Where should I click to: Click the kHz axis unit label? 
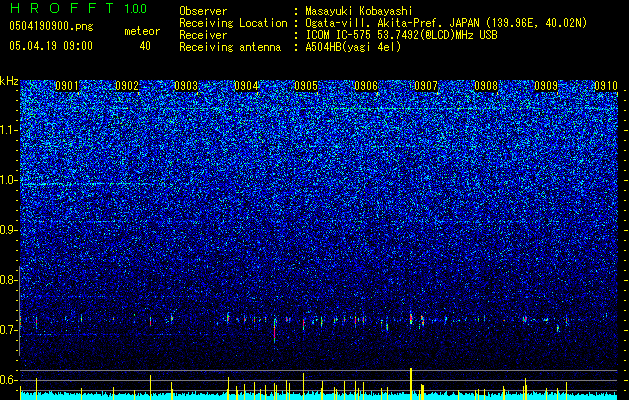[x=9, y=81]
